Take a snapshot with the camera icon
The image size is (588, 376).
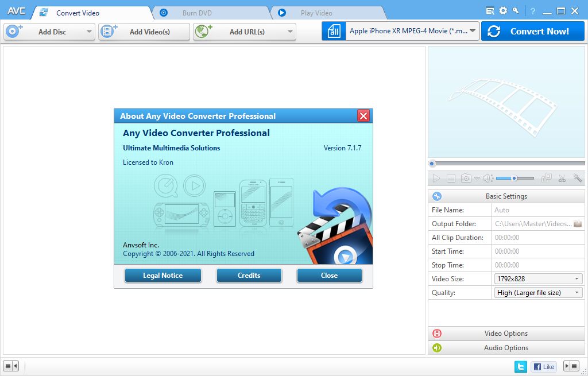(x=466, y=178)
